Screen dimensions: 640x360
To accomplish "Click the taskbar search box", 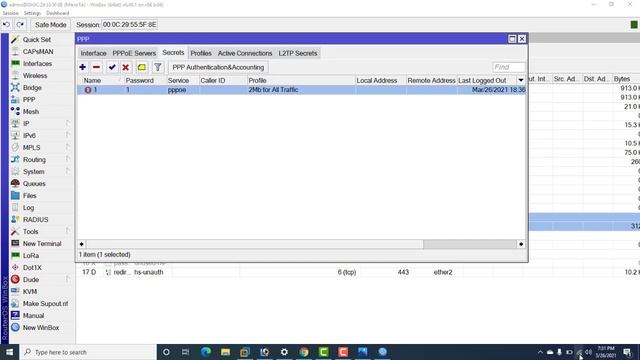I will point(88,352).
